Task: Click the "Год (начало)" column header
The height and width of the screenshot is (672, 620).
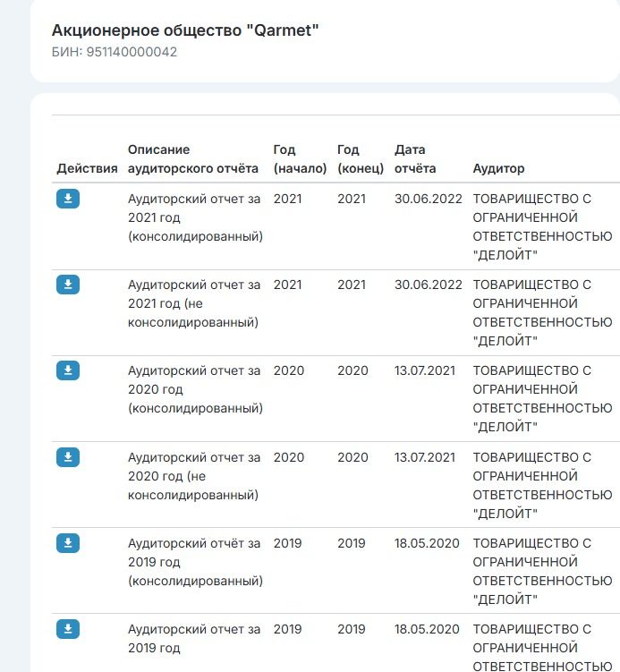Action: pos(300,159)
